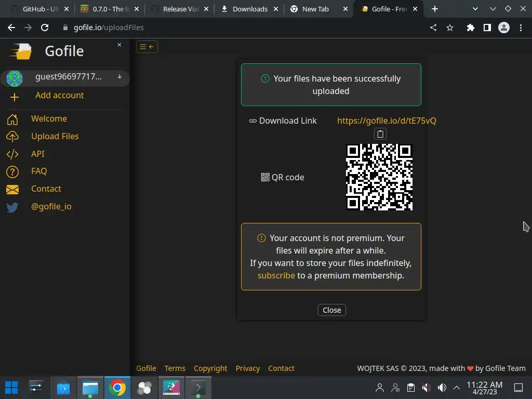Open Contact in the sidebar

(46, 189)
